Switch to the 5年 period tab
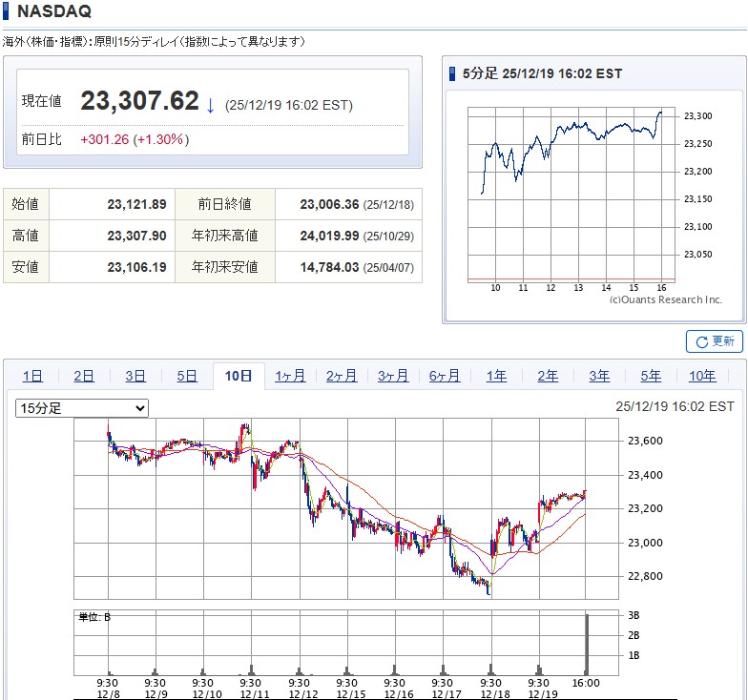 [651, 376]
